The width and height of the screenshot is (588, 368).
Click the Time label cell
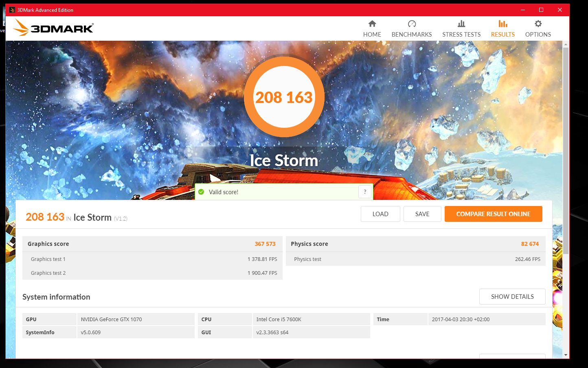point(400,319)
